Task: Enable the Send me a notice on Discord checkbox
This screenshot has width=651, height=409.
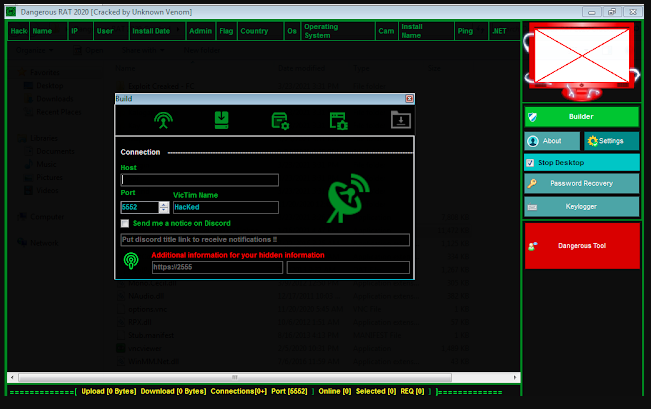Action: click(125, 223)
